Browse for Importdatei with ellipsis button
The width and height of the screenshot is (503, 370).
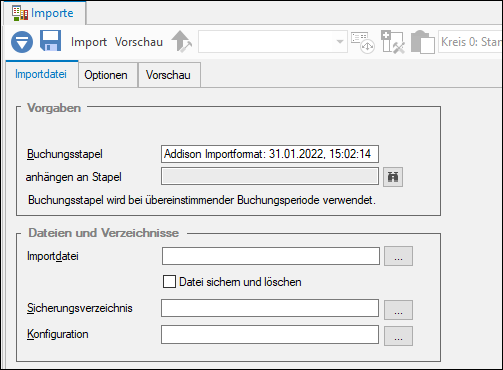398,256
